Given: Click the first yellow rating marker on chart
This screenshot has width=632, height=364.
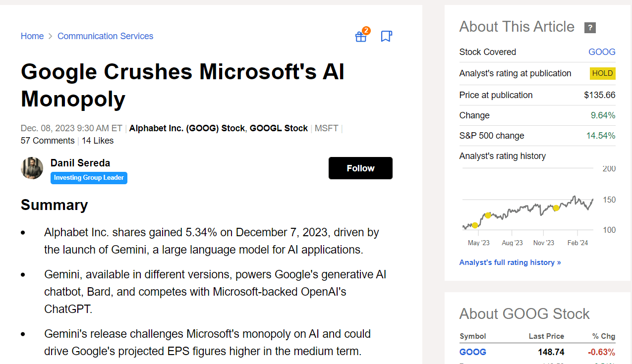Looking at the screenshot, I should [475, 225].
